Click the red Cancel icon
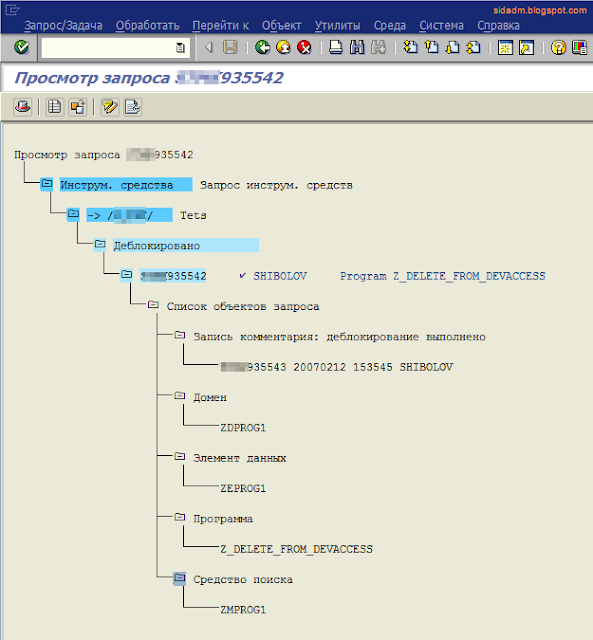593x640 pixels. 304,47
